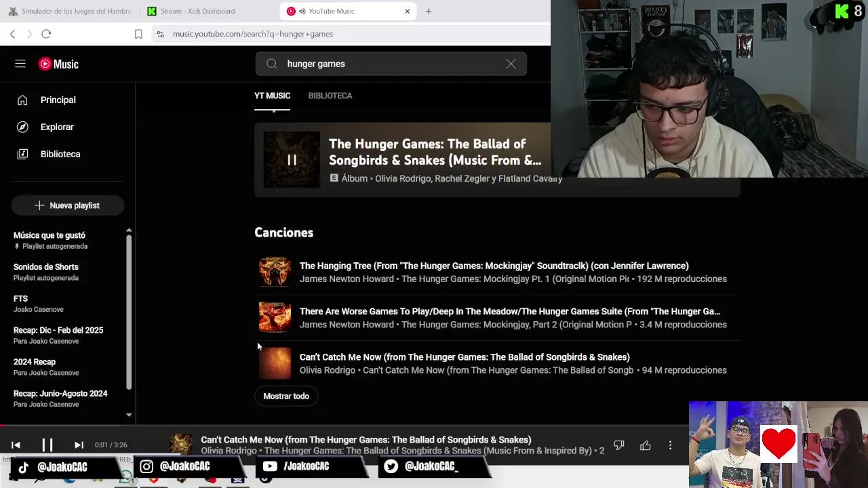Viewport: 868px width, 488px height.
Task: Focus the hunger games search field
Action: (x=390, y=64)
